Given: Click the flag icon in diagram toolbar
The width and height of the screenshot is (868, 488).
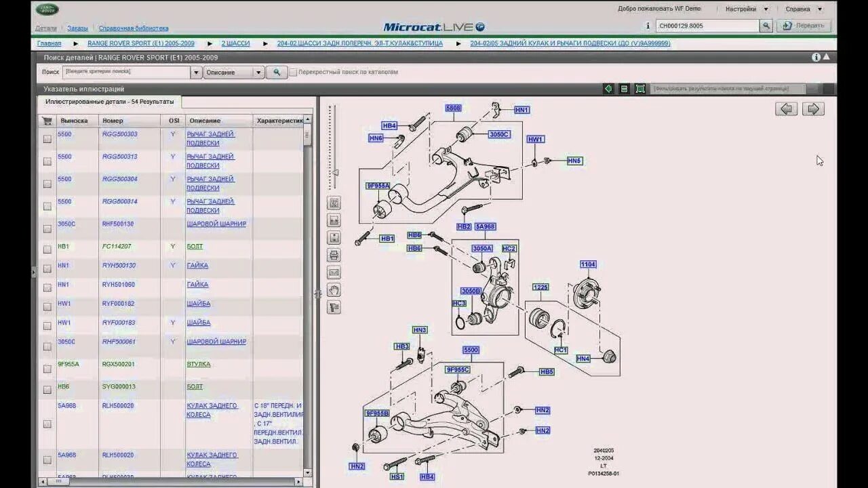Looking at the screenshot, I should [334, 308].
